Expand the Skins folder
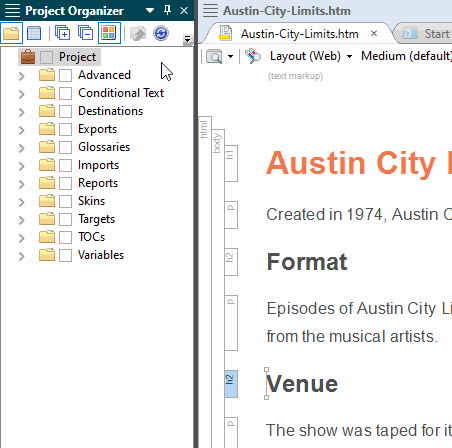The height and width of the screenshot is (448, 452). (x=22, y=202)
